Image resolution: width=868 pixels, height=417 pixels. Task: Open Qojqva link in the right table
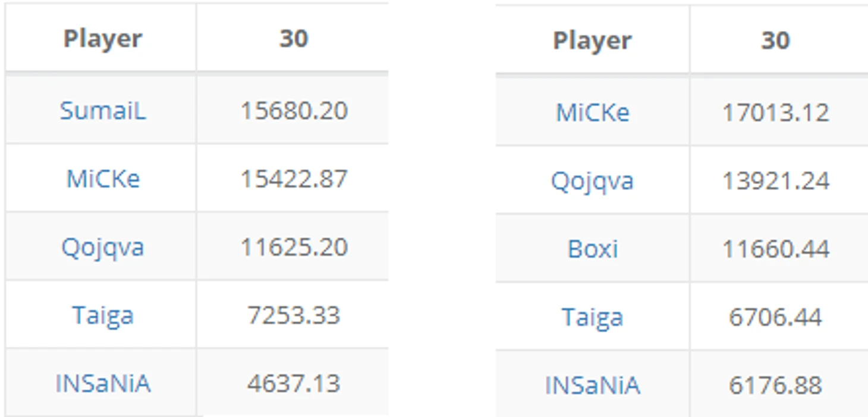click(592, 181)
